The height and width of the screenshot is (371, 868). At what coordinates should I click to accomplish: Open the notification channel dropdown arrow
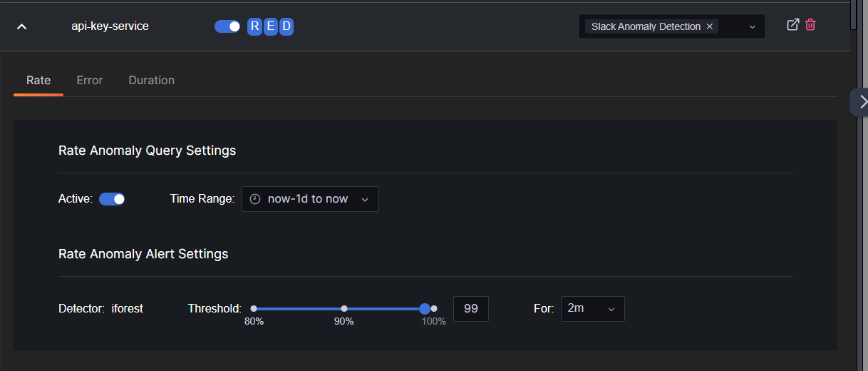[x=752, y=27]
